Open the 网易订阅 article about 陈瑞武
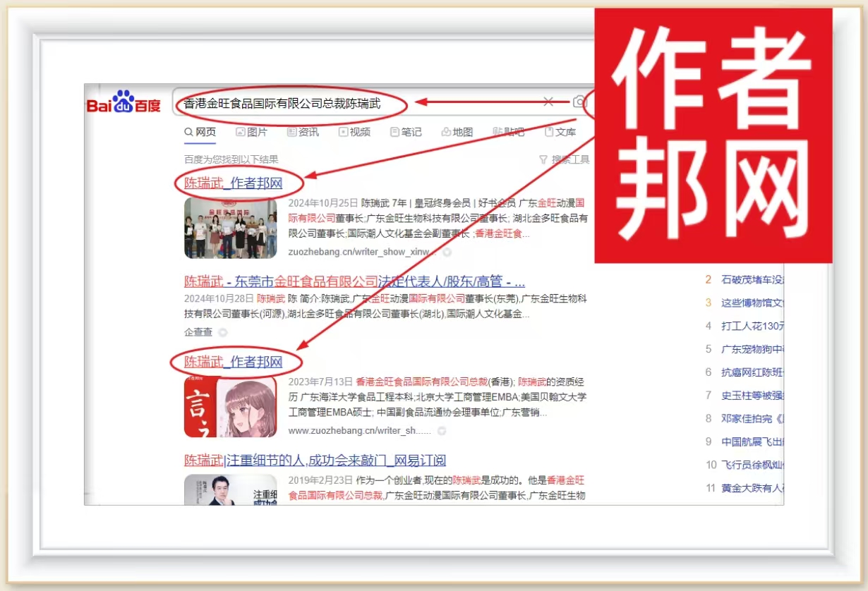868x591 pixels. click(x=315, y=461)
